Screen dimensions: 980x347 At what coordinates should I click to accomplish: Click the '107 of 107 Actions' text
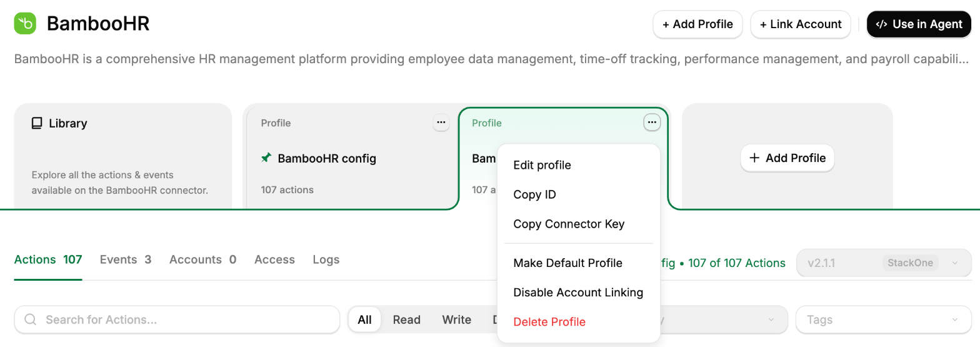coord(737,263)
